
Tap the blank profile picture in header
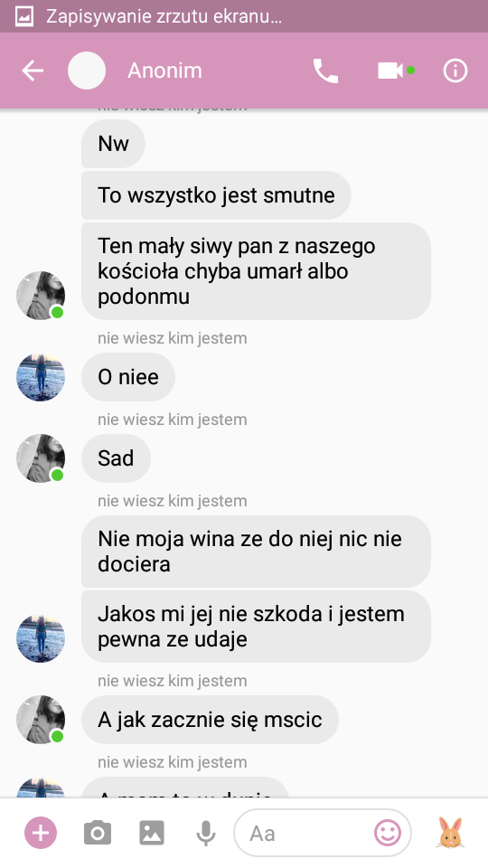pos(87,71)
